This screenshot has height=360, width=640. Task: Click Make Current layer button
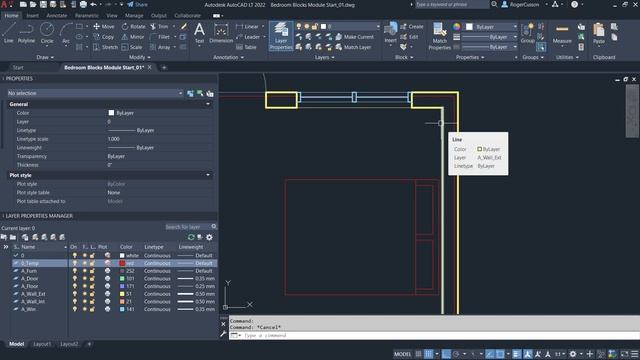click(354, 37)
